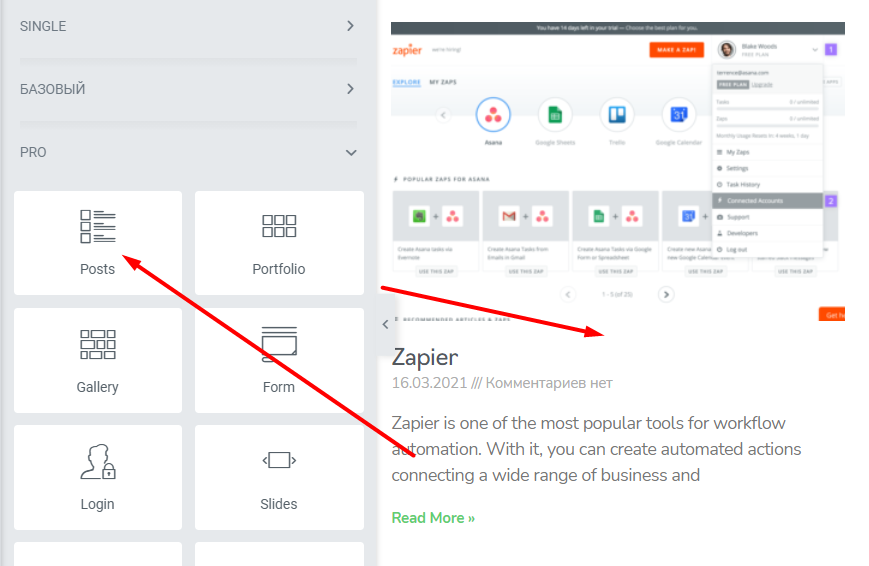Click the Posts widget label
Image resolution: width=869 pixels, height=566 pixels.
click(98, 269)
